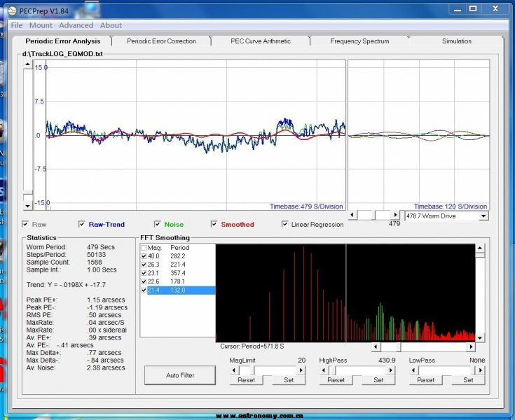Open the About menu

pyautogui.click(x=111, y=25)
